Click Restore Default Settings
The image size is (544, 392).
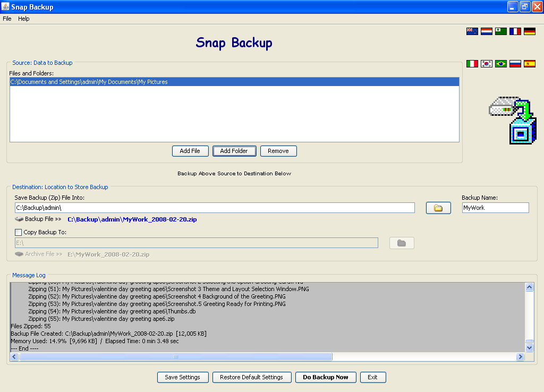point(251,377)
